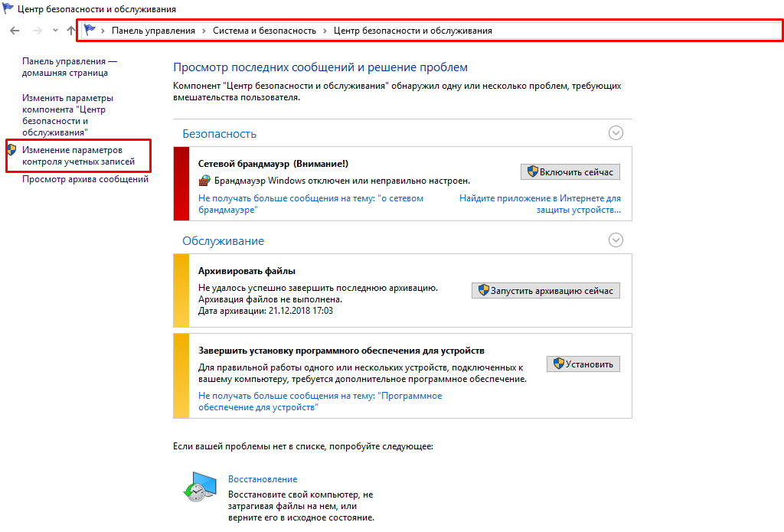784x532 pixels.
Task: Click shield icon beside UAC settings link
Action: pyautogui.click(x=12, y=149)
